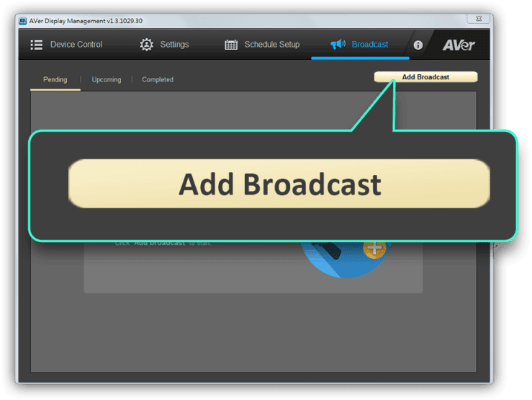Viewport: 532px width, 400px height.
Task: Select the Broadcast tab label
Action: (370, 45)
